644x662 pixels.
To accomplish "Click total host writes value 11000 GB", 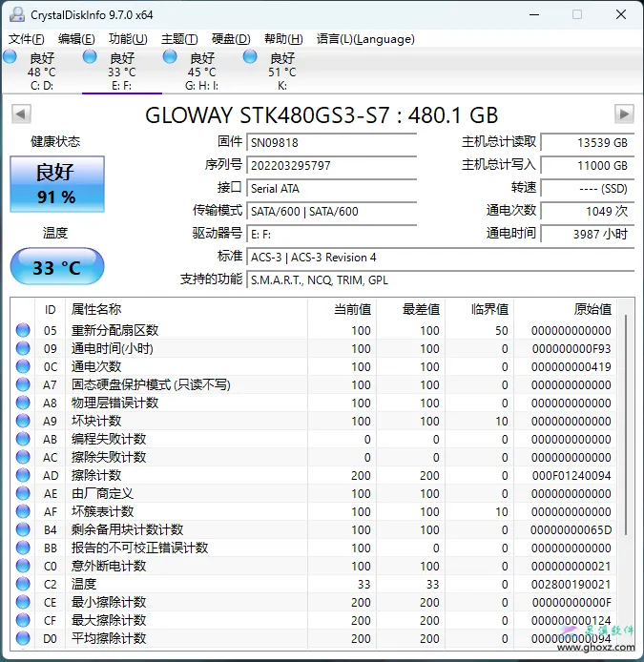I will pyautogui.click(x=588, y=165).
